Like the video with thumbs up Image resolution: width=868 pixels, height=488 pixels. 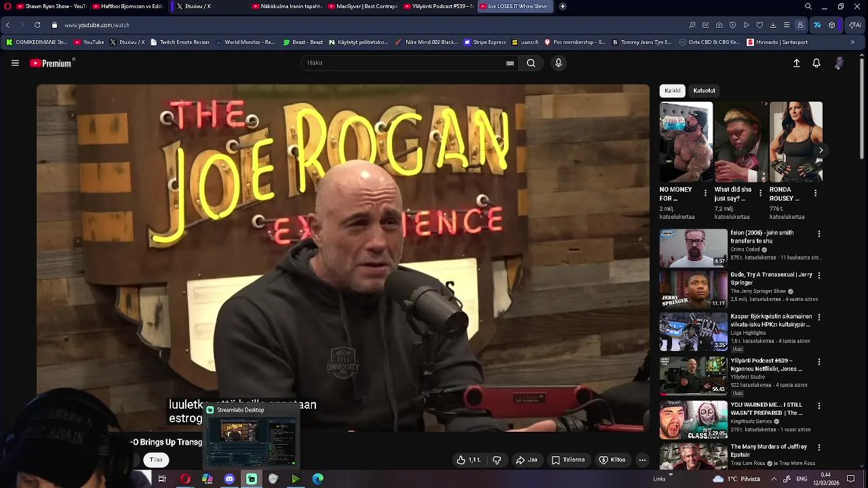click(469, 460)
